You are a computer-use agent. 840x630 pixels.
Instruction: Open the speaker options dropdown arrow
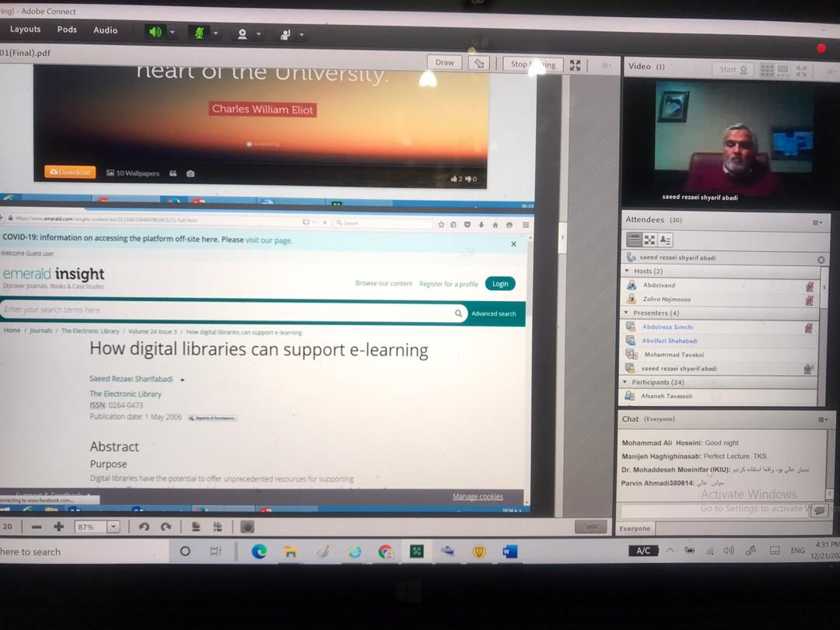[x=173, y=33]
